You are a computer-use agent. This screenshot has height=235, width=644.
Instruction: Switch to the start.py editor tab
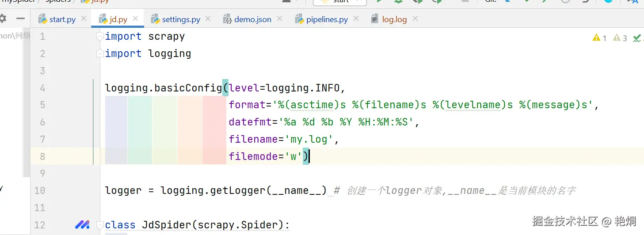click(57, 19)
